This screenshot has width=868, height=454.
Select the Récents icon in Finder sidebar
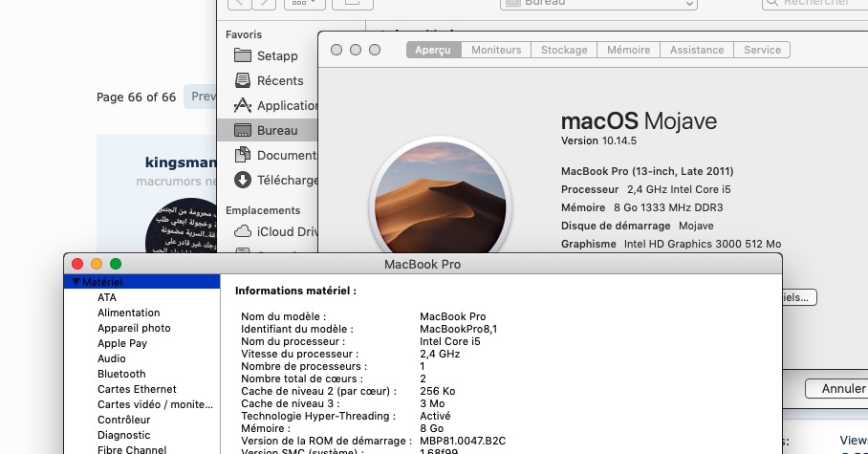click(x=243, y=81)
